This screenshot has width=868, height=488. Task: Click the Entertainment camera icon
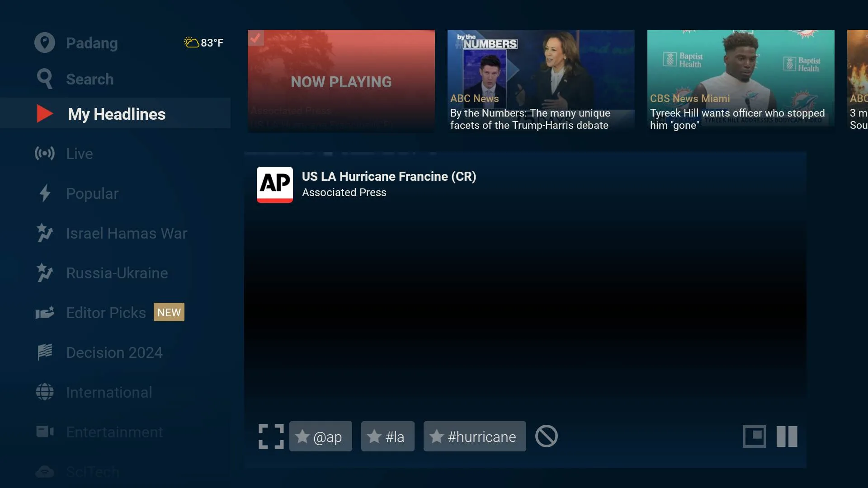pyautogui.click(x=44, y=432)
